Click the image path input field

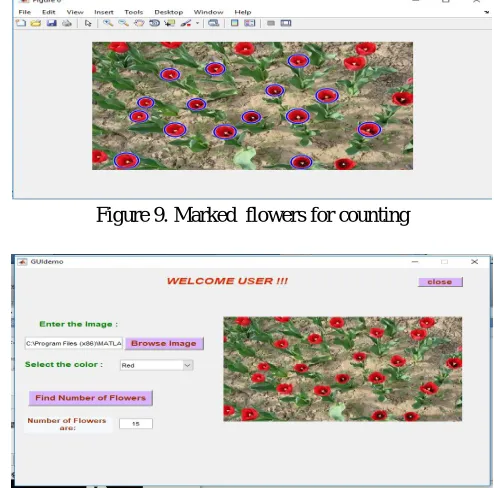click(74, 343)
